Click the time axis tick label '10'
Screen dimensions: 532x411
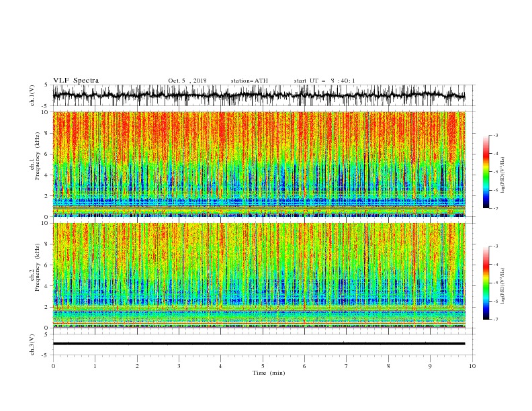472,366
